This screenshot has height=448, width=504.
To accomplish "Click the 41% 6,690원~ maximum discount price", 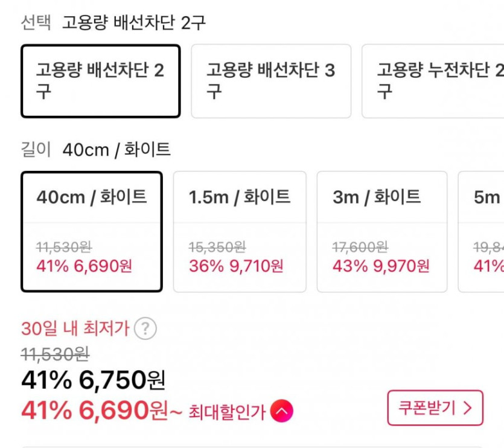I will pyautogui.click(x=101, y=411).
